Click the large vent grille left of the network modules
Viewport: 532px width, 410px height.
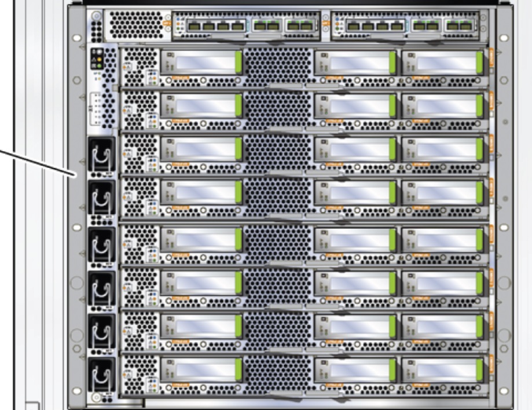pos(137,25)
